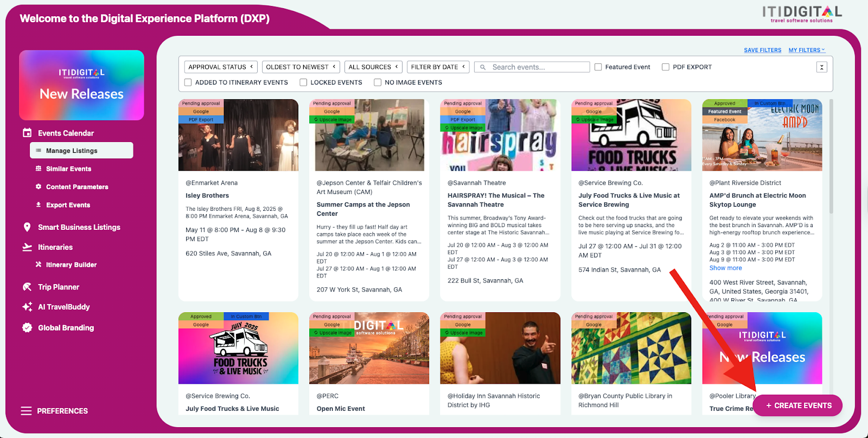
Task: Click the Smart Business Listings pin icon
Action: pos(27,227)
